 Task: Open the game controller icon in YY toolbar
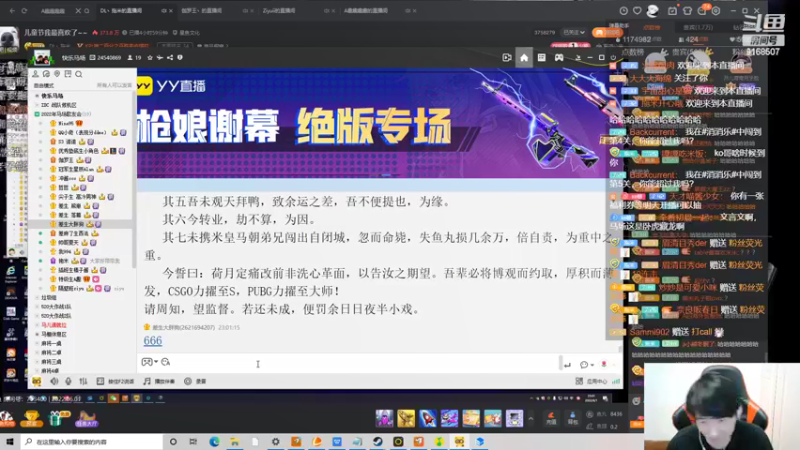click(x=559, y=58)
